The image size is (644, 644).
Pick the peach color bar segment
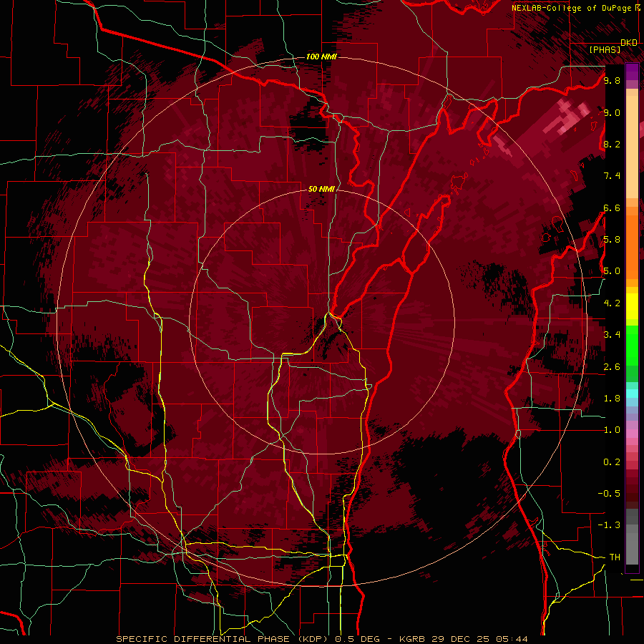632,146
